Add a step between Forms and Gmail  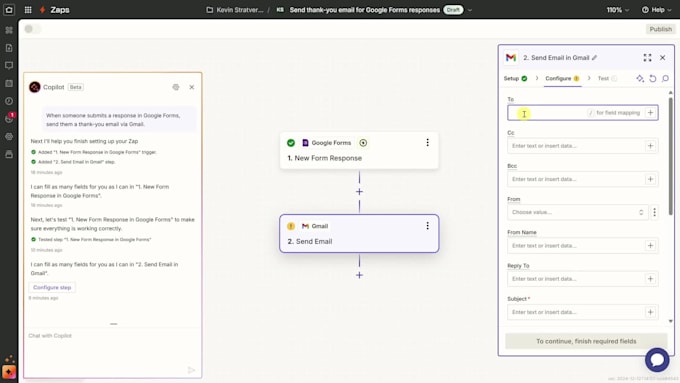point(359,192)
